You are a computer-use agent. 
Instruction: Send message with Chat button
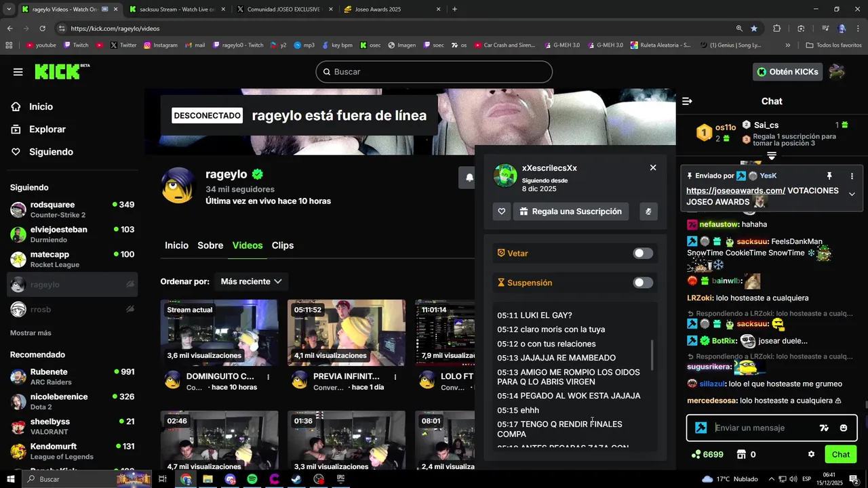(x=841, y=455)
